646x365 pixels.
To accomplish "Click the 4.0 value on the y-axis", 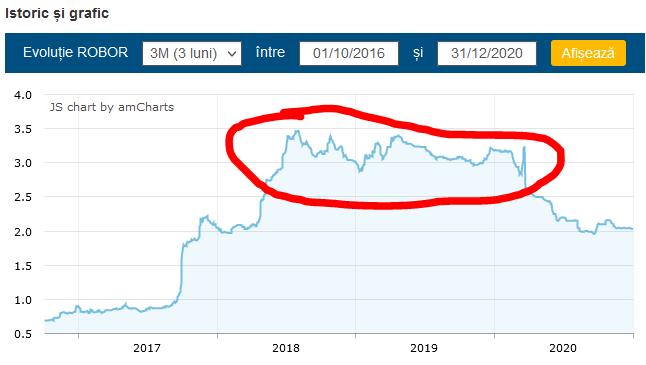I will click(x=23, y=95).
